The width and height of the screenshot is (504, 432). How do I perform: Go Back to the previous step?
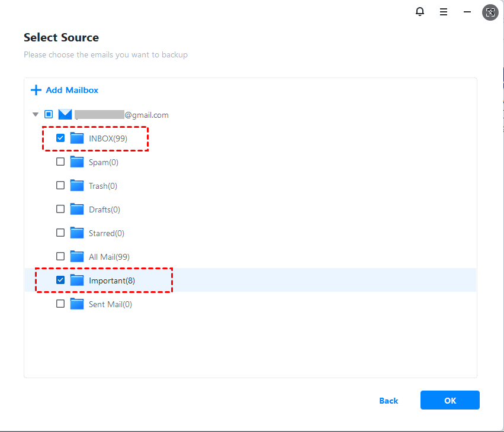point(389,401)
